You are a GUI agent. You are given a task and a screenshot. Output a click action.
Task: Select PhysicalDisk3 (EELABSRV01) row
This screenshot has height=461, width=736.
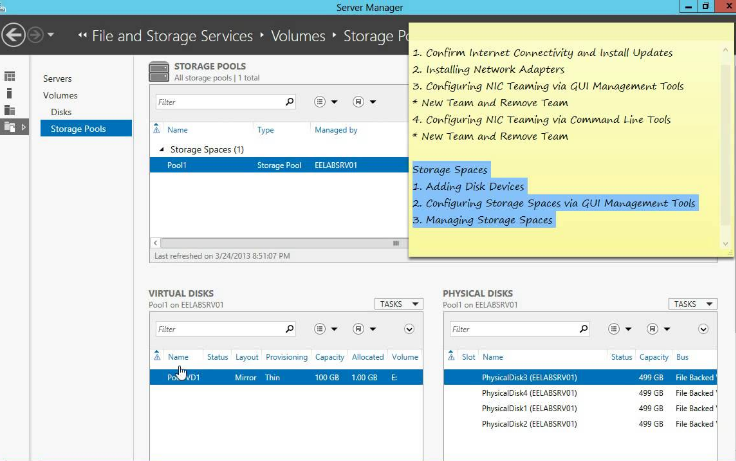[581, 377]
